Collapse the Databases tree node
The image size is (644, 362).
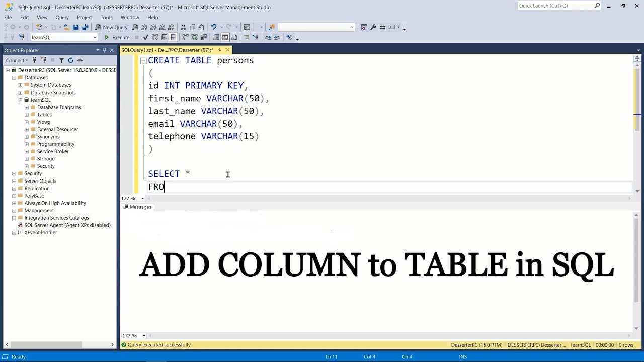14,78
